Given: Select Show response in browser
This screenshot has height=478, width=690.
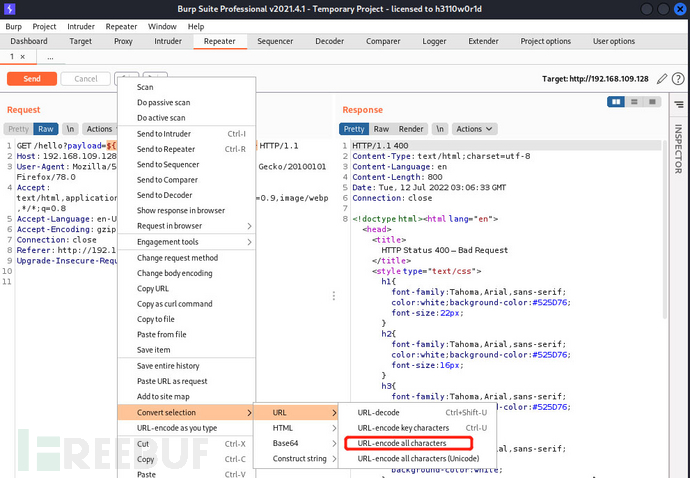Looking at the screenshot, I should [187, 210].
